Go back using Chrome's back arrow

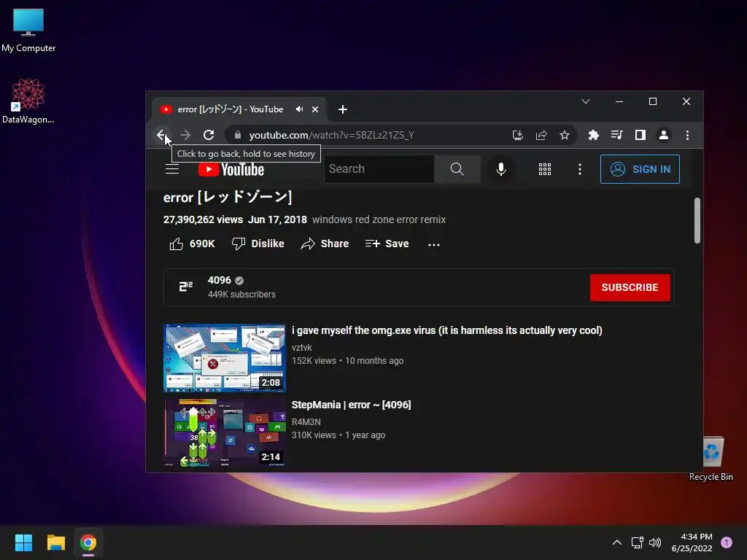[161, 135]
